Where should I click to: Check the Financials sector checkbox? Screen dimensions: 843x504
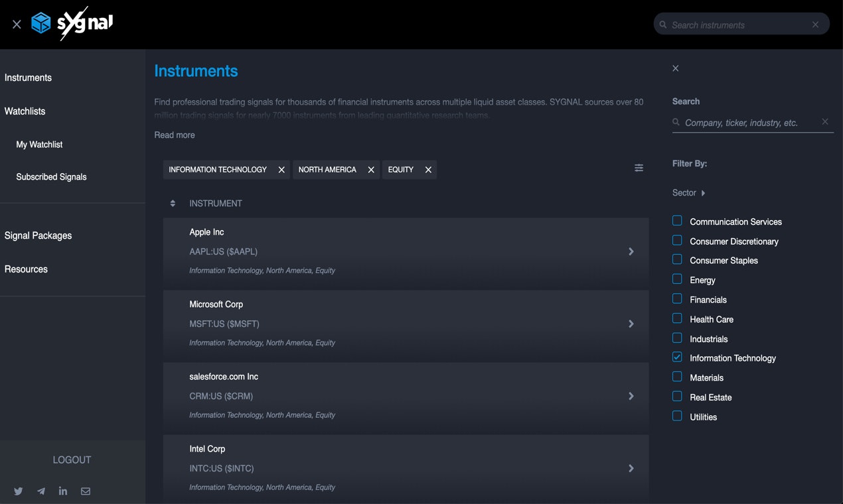click(677, 298)
